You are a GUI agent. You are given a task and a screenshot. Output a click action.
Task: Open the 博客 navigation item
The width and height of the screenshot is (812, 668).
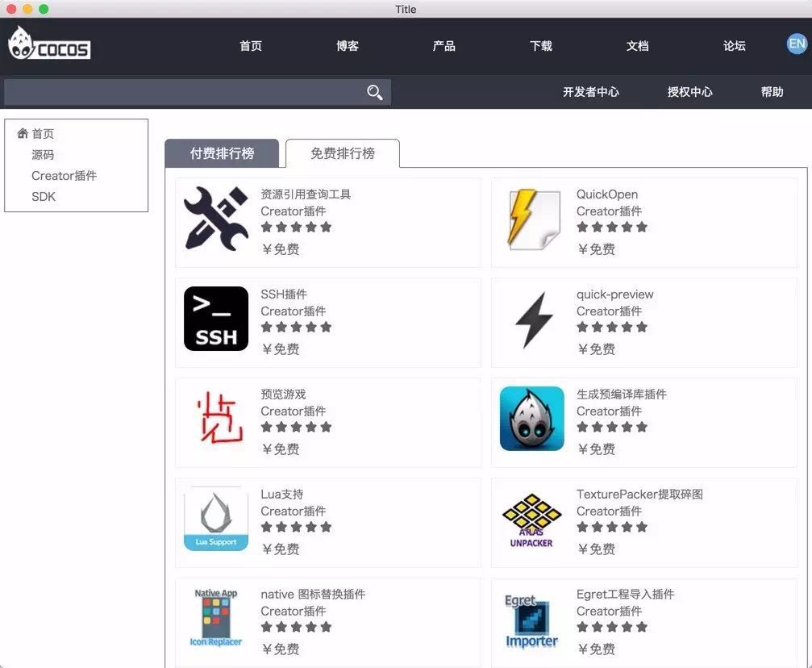coord(348,46)
